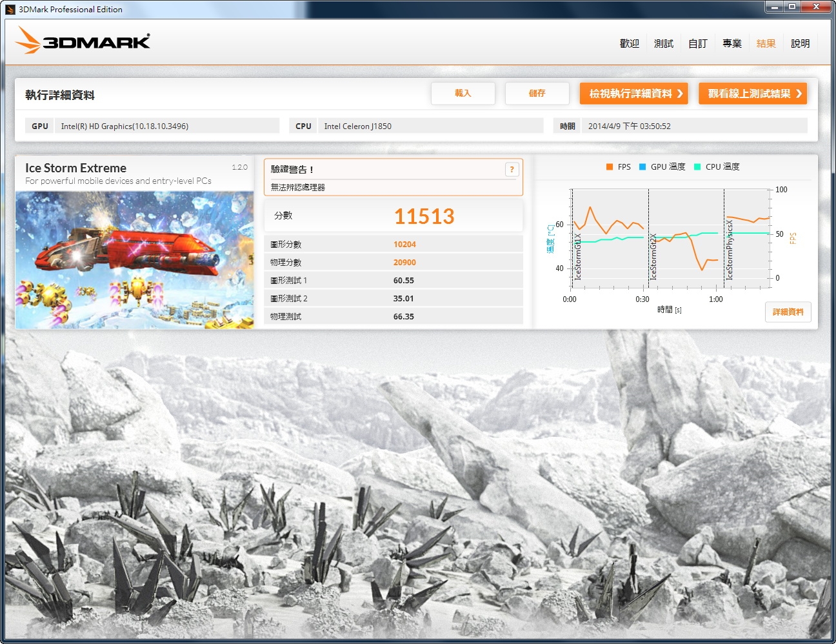This screenshot has height=644, width=836.
Task: Click the 驗證警告 warning heading
Action: coord(292,169)
